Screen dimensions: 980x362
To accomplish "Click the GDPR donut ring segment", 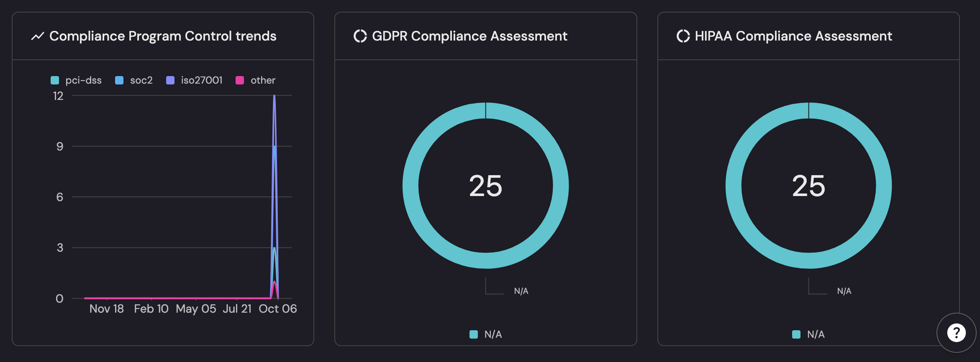I will point(411,186).
